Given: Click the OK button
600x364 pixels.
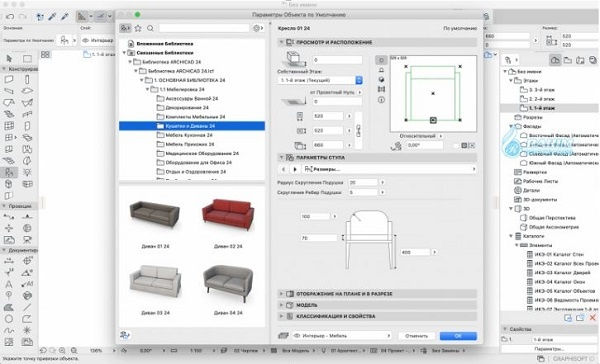Looking at the screenshot, I should click(x=458, y=336).
